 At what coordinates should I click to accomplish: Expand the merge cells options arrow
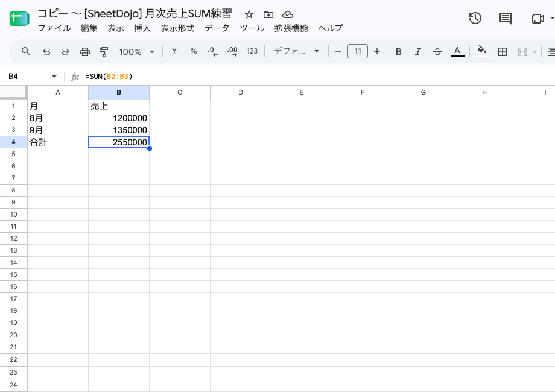[x=535, y=52]
